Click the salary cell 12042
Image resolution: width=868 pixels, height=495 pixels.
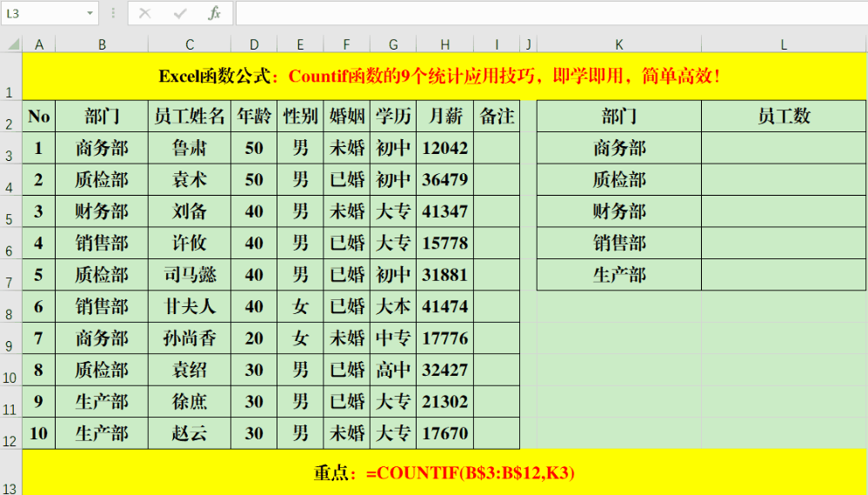[x=445, y=148]
